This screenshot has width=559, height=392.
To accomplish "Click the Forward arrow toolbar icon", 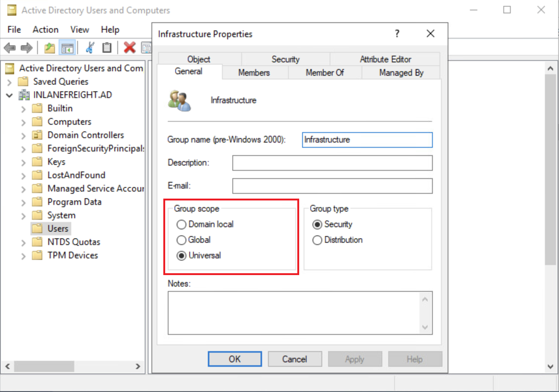I will 27,48.
